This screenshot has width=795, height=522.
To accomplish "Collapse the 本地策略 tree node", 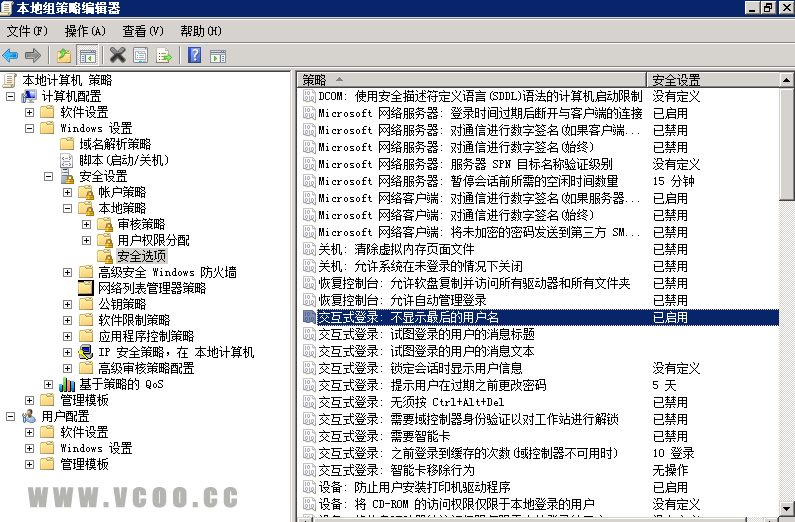I will [67, 208].
